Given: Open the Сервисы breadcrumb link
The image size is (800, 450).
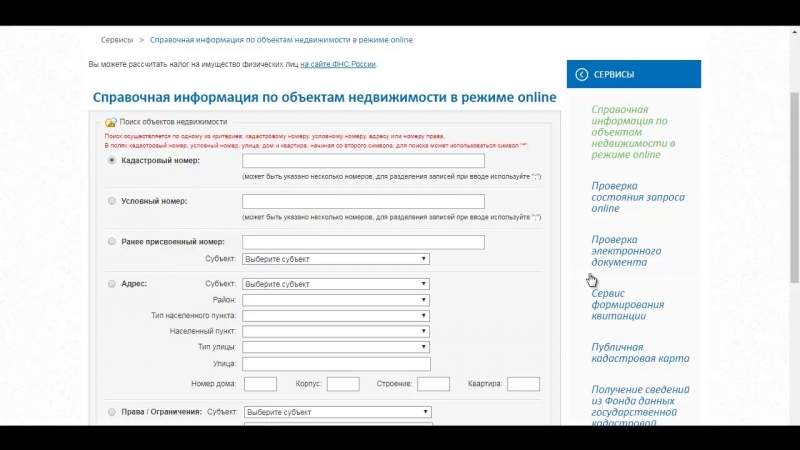Looking at the screenshot, I should (117, 40).
